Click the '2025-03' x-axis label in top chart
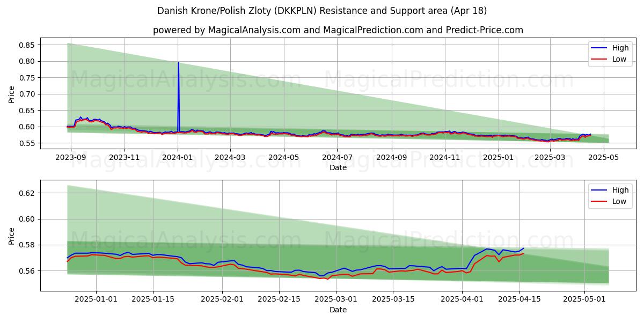 (550, 157)
